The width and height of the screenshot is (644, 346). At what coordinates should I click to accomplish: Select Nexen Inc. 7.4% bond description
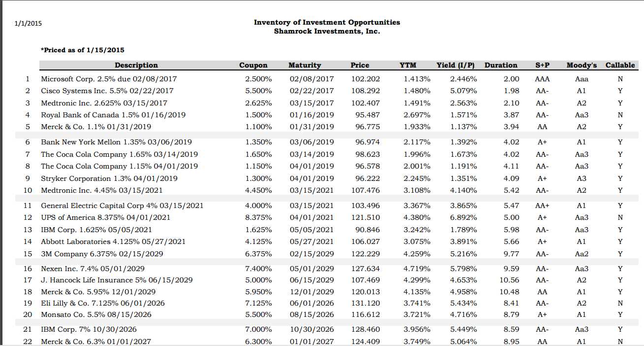tap(93, 269)
